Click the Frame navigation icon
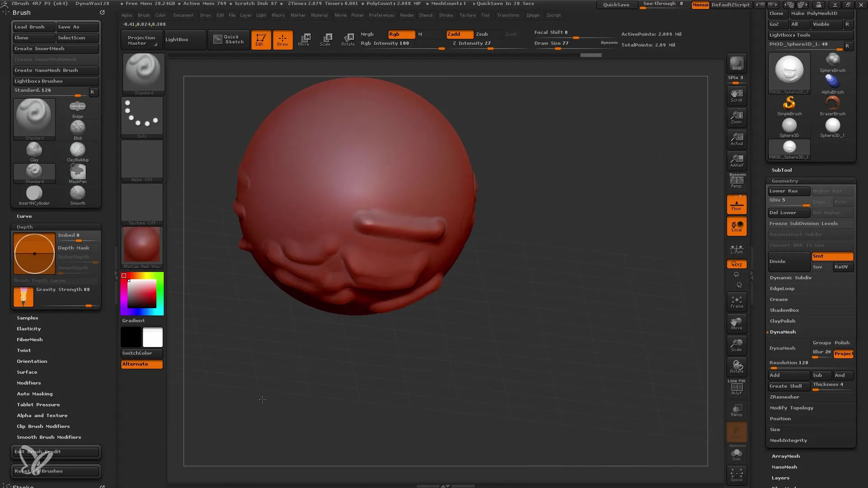 [736, 301]
